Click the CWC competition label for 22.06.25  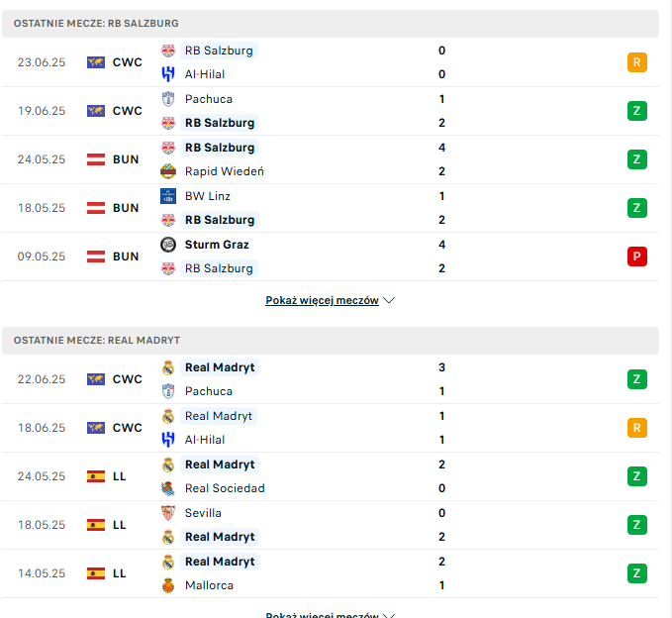pyautogui.click(x=127, y=379)
